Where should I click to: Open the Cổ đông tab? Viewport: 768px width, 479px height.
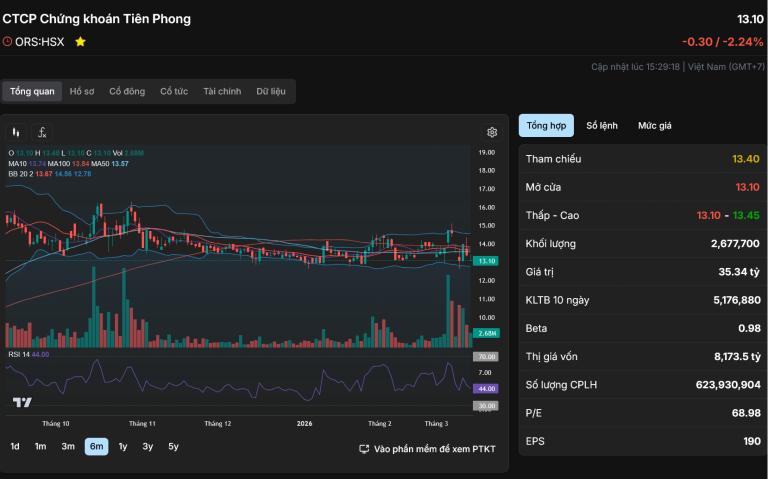pyautogui.click(x=127, y=92)
